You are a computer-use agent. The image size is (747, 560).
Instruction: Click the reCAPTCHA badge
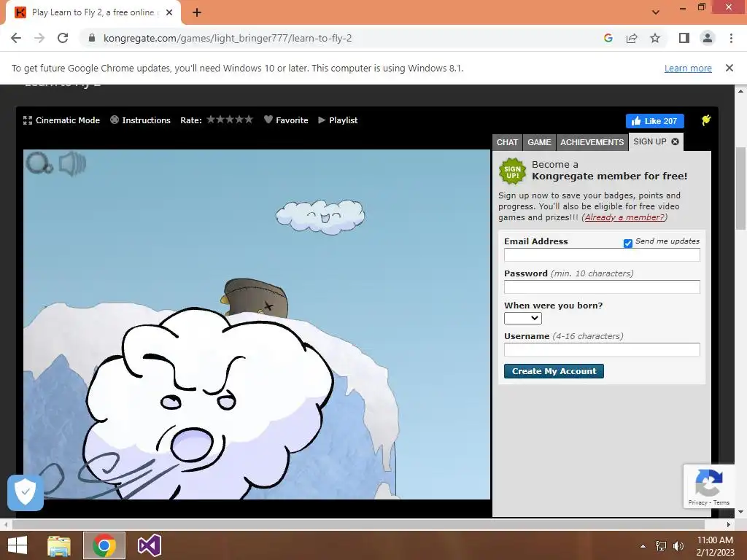coord(709,486)
